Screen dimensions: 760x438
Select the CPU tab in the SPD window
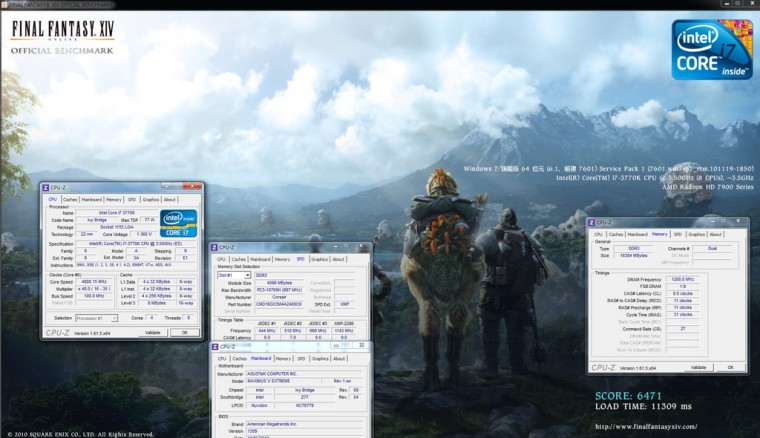pyautogui.click(x=222, y=260)
